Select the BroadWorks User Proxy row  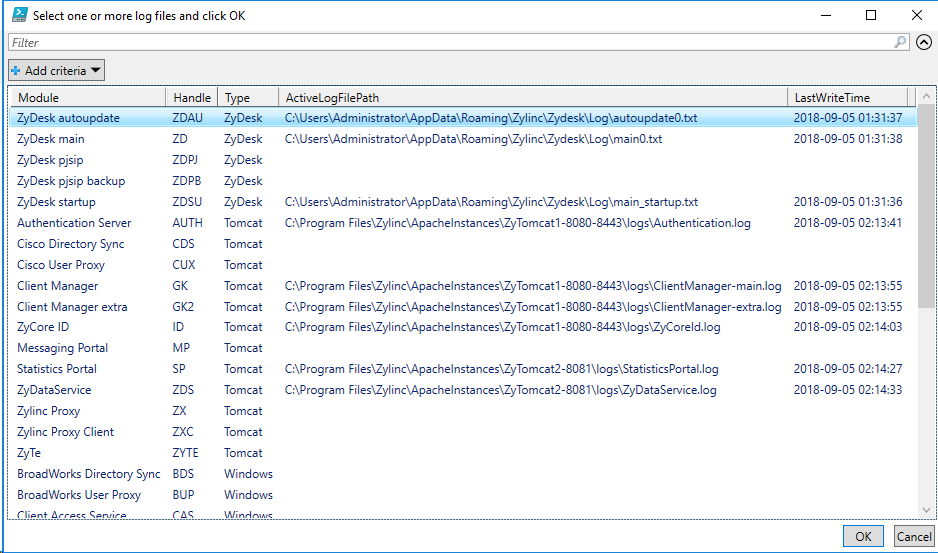(463, 494)
